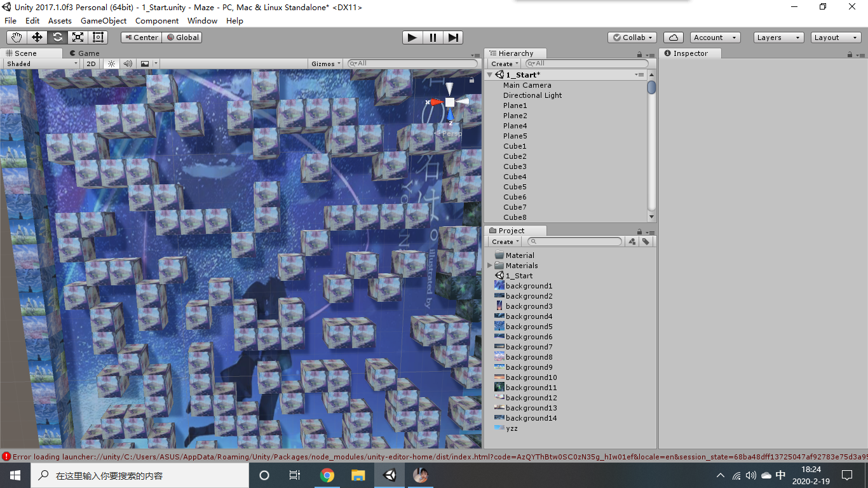The width and height of the screenshot is (868, 488).
Task: Select the Move tool
Action: click(36, 37)
